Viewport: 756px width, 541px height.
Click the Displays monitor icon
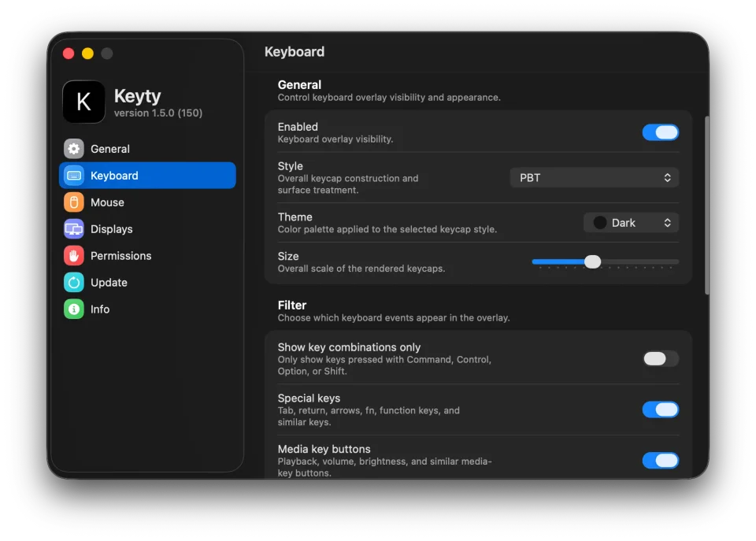(74, 229)
